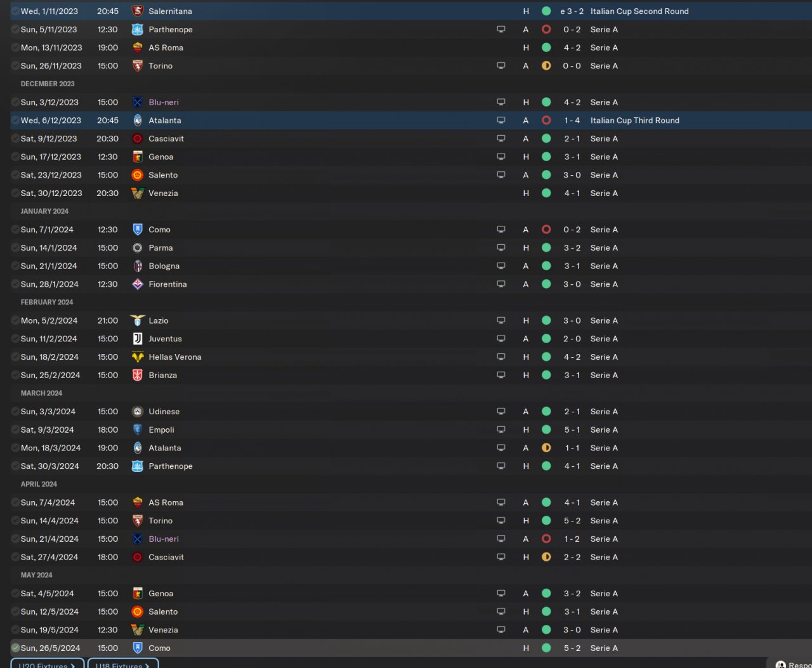Click the win indicator on Fiorentina row
Image resolution: width=812 pixels, height=668 pixels.
pyautogui.click(x=546, y=284)
